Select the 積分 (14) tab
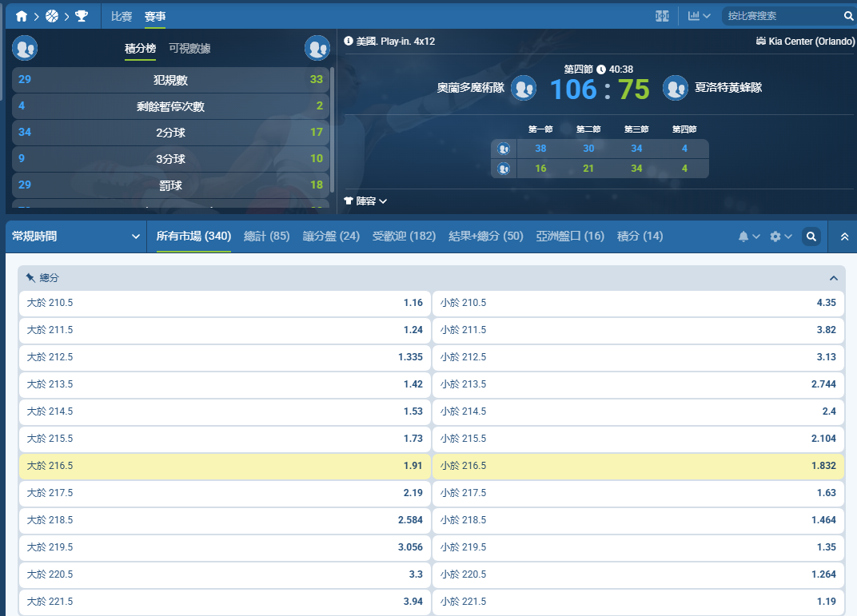 (x=640, y=236)
